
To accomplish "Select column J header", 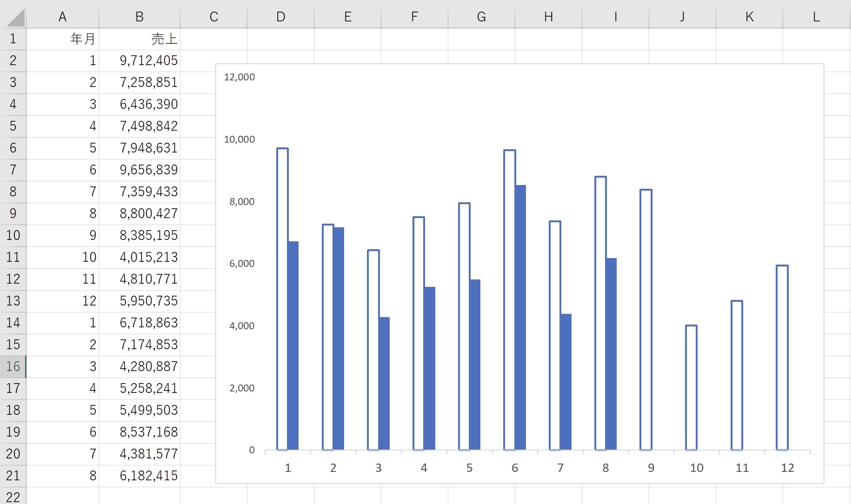I will pyautogui.click(x=683, y=17).
